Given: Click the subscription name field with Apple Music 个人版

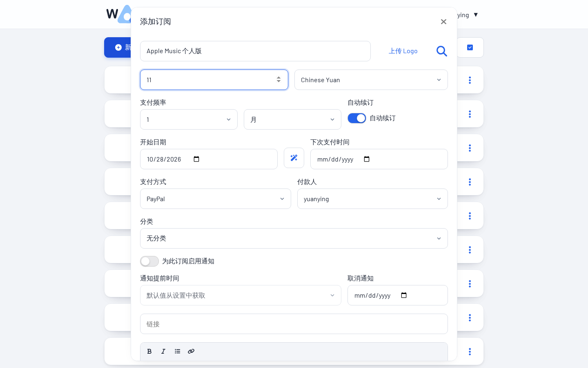Looking at the screenshot, I should coord(255,51).
